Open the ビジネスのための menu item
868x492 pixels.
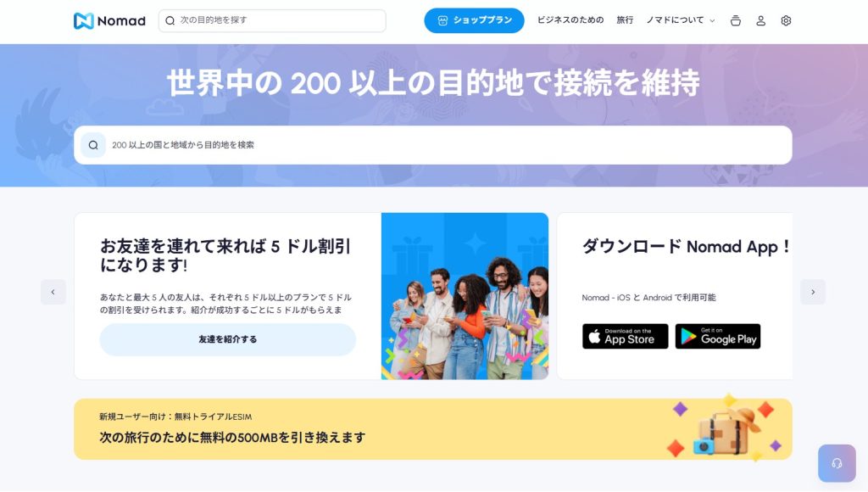pos(570,20)
